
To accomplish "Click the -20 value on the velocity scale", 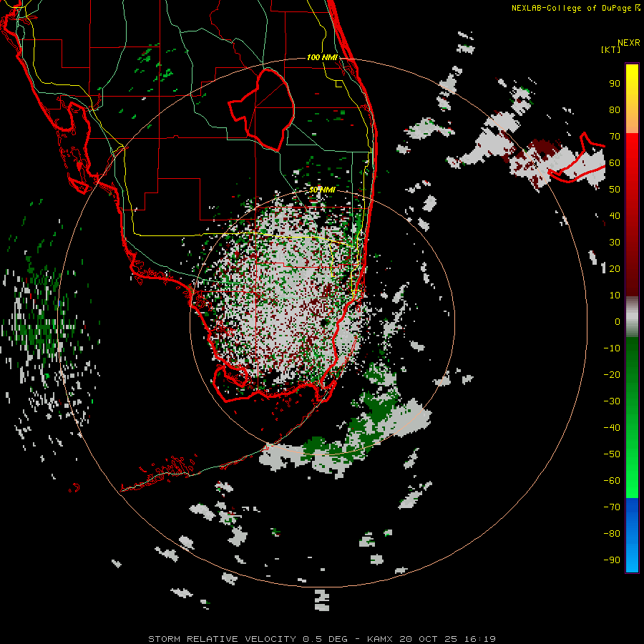I will [x=612, y=375].
